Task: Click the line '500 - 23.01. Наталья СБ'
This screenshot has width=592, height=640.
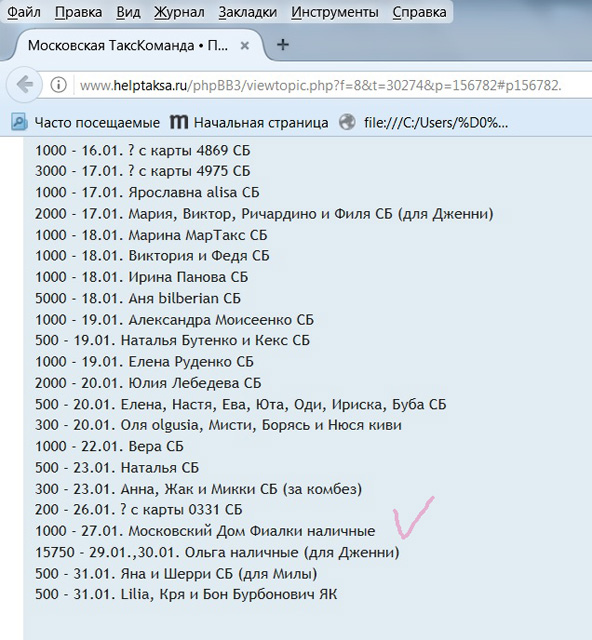Action: 117,468
